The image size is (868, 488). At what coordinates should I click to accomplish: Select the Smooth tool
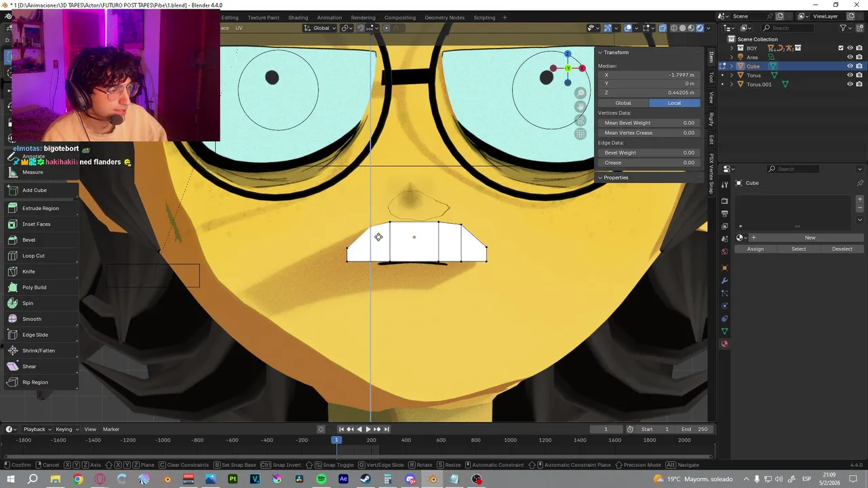(x=41, y=319)
